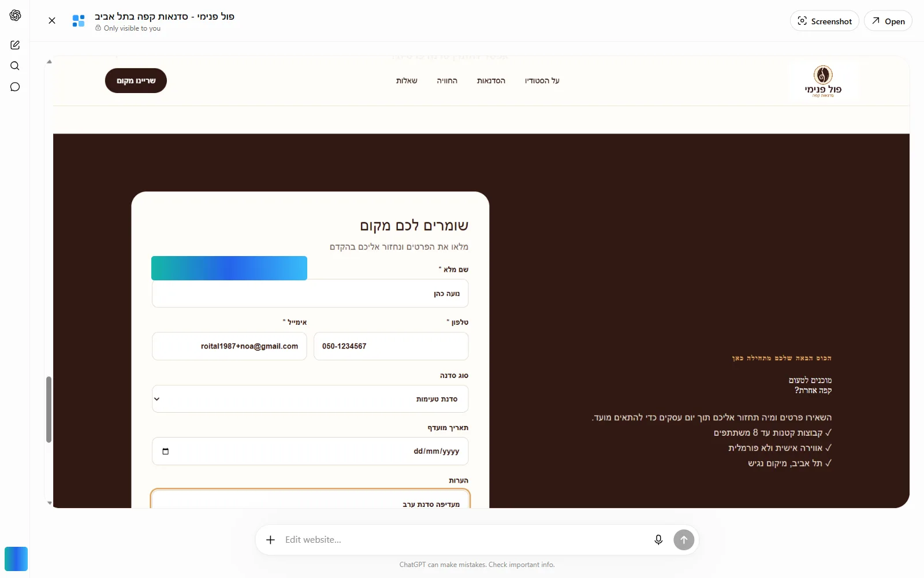The width and height of the screenshot is (924, 578).
Task: Click the phone field containing 050-1234567
Action: coord(391,346)
